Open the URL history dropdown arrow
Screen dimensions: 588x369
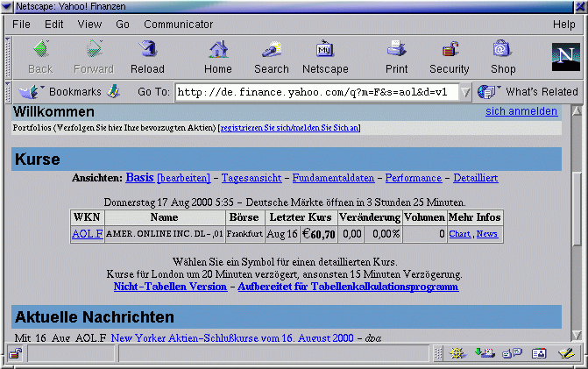[x=465, y=92]
